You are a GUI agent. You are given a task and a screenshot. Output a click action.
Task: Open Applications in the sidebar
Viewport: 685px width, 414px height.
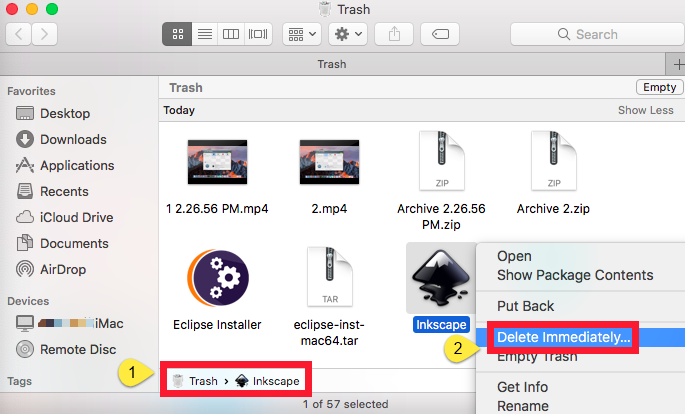click(x=65, y=166)
